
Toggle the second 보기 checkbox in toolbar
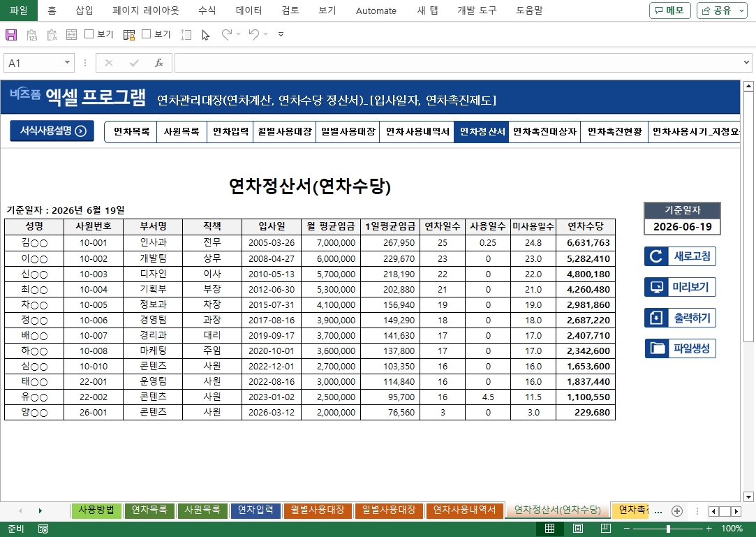tap(147, 34)
